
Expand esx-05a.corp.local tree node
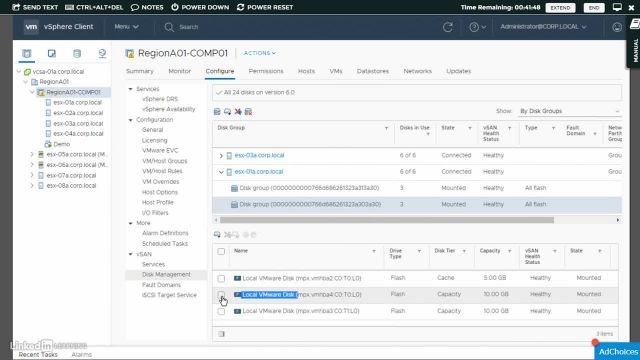point(32,154)
